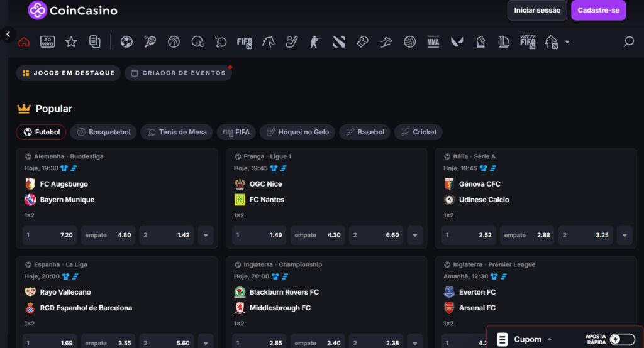
Task: Select the Volta FIFA 24 icon
Action: (528, 42)
